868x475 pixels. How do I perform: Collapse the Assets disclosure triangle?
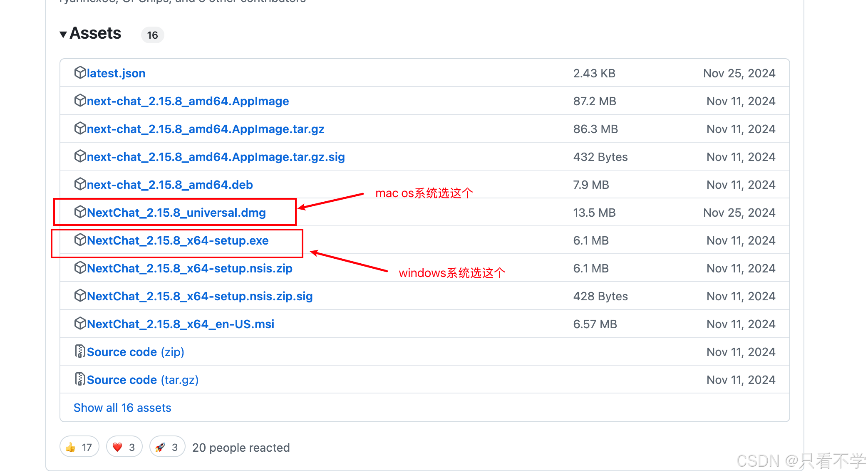(63, 34)
